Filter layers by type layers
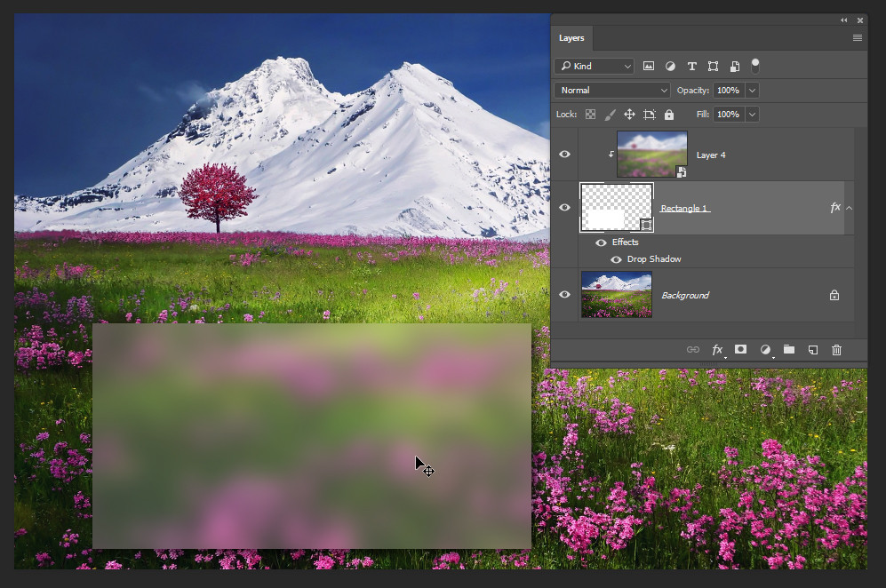The width and height of the screenshot is (886, 588). tap(691, 66)
